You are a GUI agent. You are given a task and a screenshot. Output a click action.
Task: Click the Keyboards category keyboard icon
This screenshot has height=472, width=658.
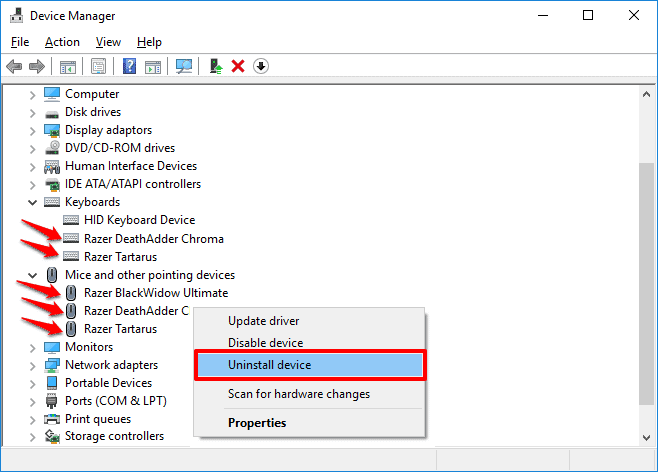(x=52, y=202)
